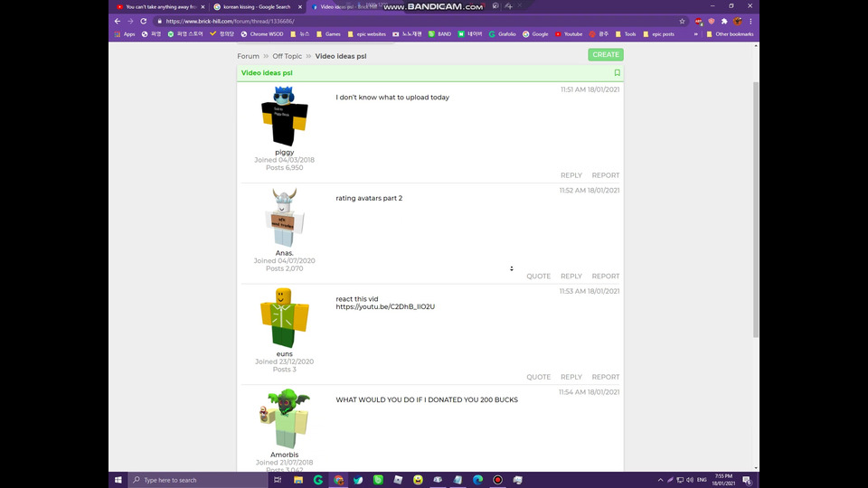Open the Chrome three-dot menu
This screenshot has width=868, height=488.
pos(750,21)
